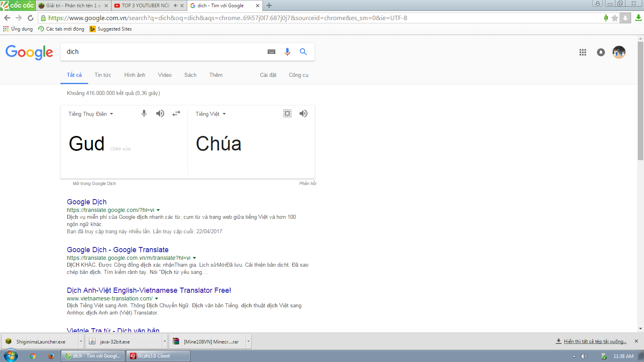Image resolution: width=644 pixels, height=362 pixels.
Task: Close the downloads bar
Action: pos(636,341)
